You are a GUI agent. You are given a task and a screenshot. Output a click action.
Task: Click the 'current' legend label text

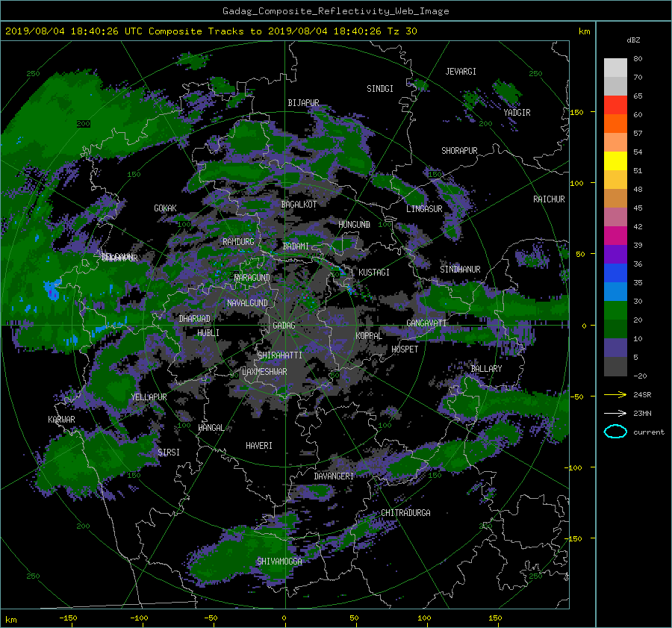(x=649, y=432)
